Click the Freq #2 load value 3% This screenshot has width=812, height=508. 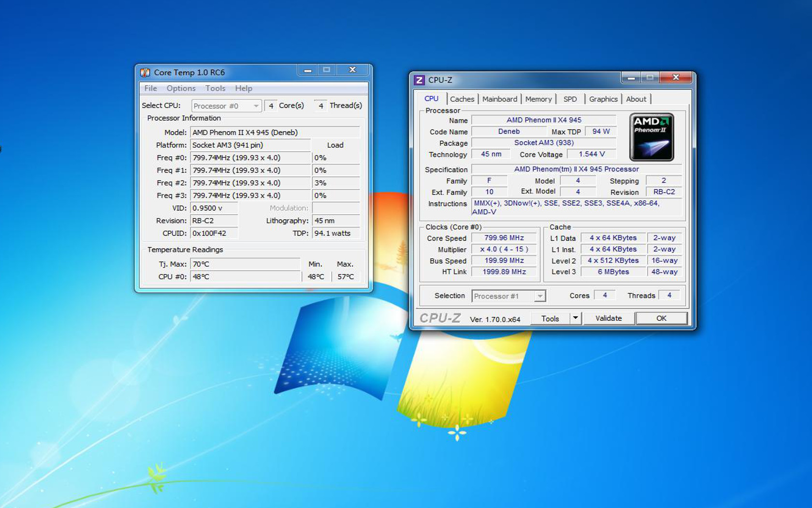point(336,183)
